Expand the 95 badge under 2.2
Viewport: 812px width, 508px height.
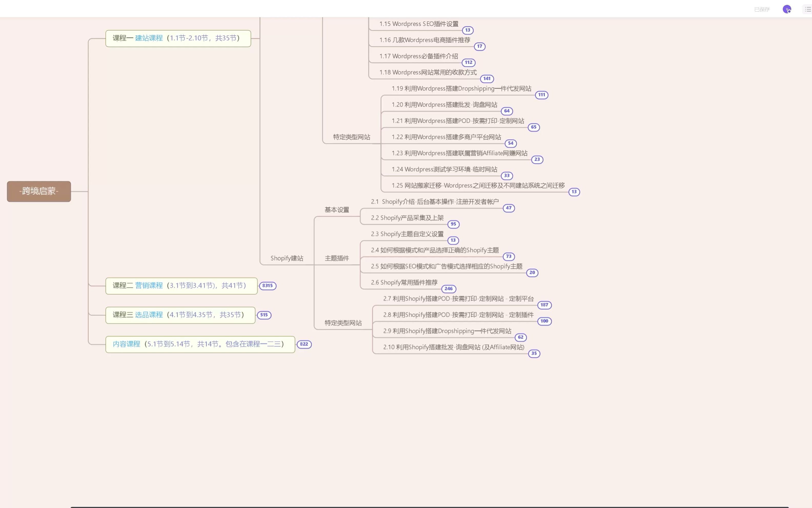[x=454, y=224]
